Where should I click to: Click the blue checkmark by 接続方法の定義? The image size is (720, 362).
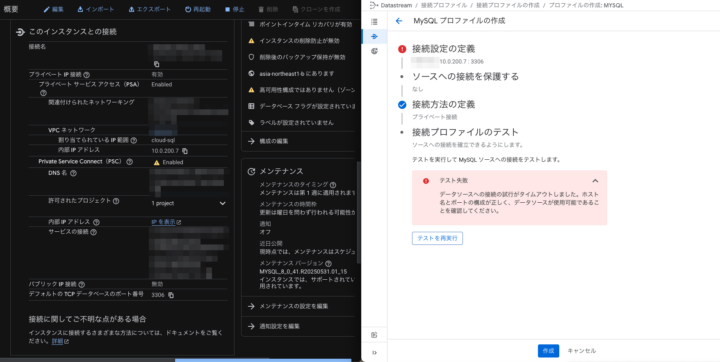[402, 105]
